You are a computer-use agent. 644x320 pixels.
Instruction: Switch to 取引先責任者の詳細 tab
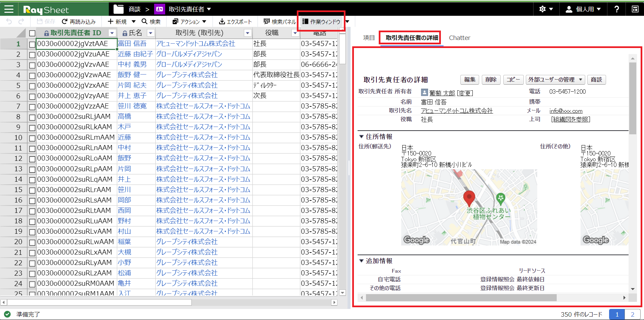(412, 38)
